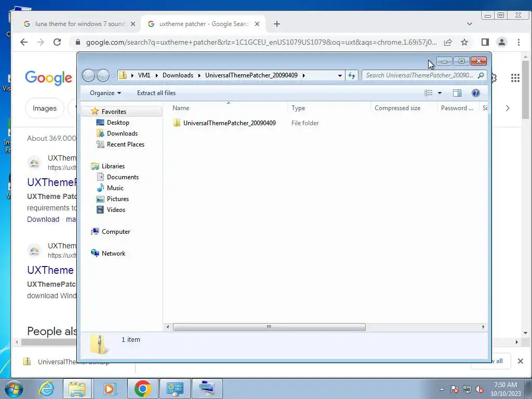Show hidden tray icons arrow

[x=442, y=389]
